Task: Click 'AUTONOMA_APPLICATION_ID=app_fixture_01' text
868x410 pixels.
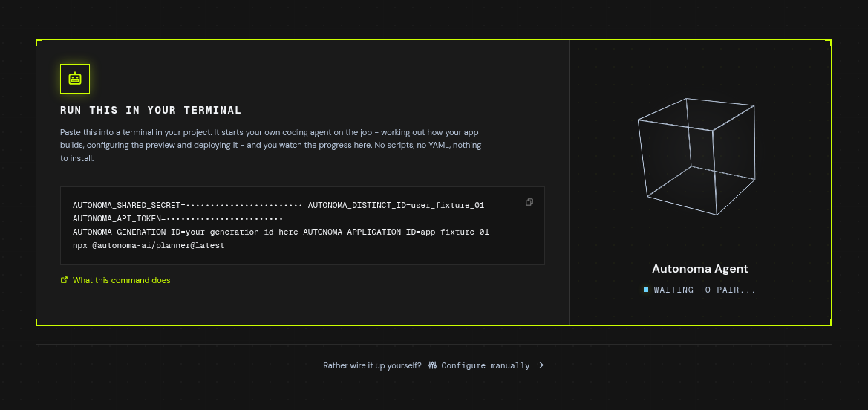Action: tap(396, 232)
